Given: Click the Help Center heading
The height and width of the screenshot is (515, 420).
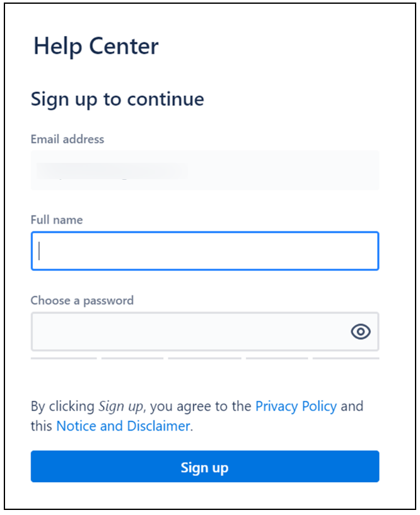Looking at the screenshot, I should (96, 45).
